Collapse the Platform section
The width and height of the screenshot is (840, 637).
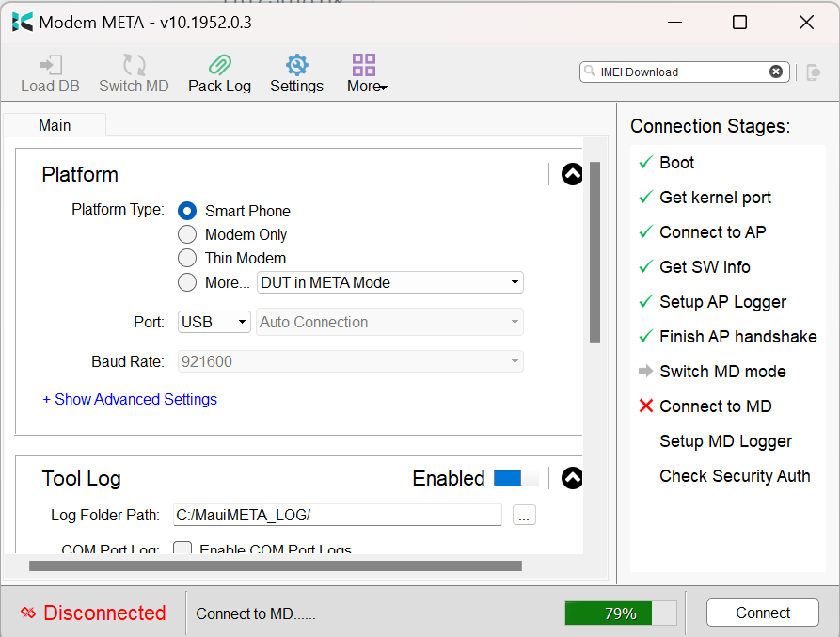point(572,174)
